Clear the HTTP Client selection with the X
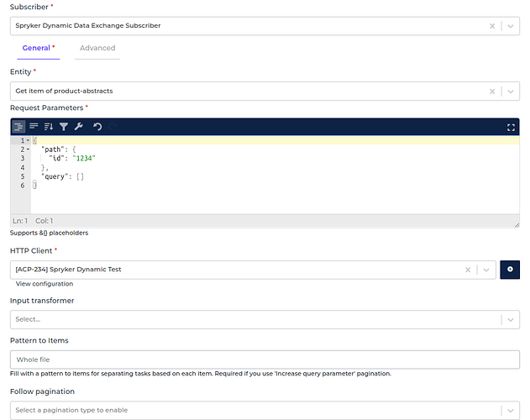Image resolution: width=530 pixels, height=420 pixels. (468, 270)
